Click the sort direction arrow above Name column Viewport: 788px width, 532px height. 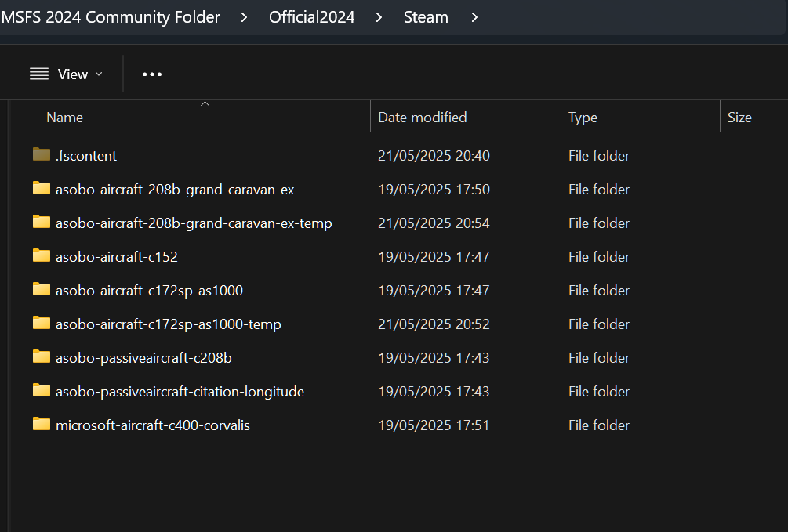click(x=205, y=103)
